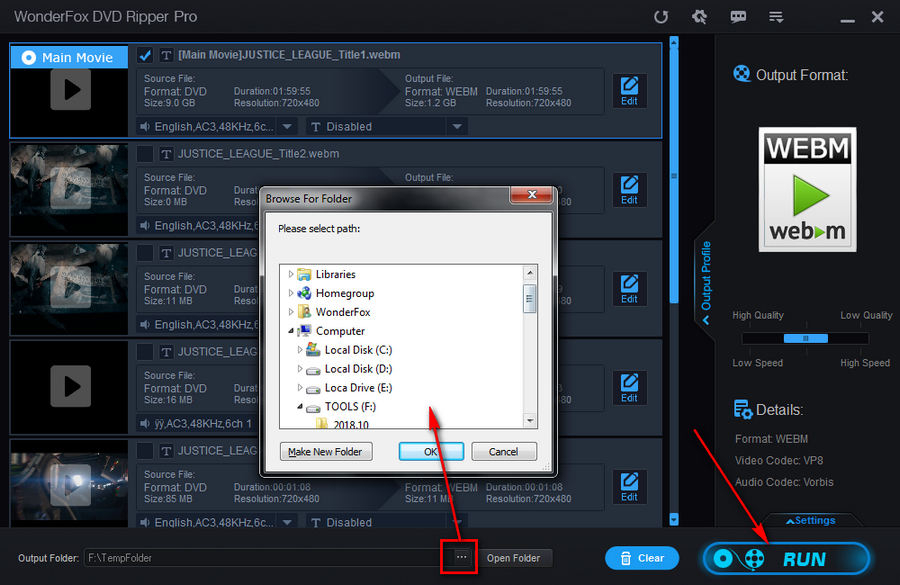Image resolution: width=900 pixels, height=585 pixels.
Task: Expand the Homegroup tree node arrow
Action: [x=290, y=293]
